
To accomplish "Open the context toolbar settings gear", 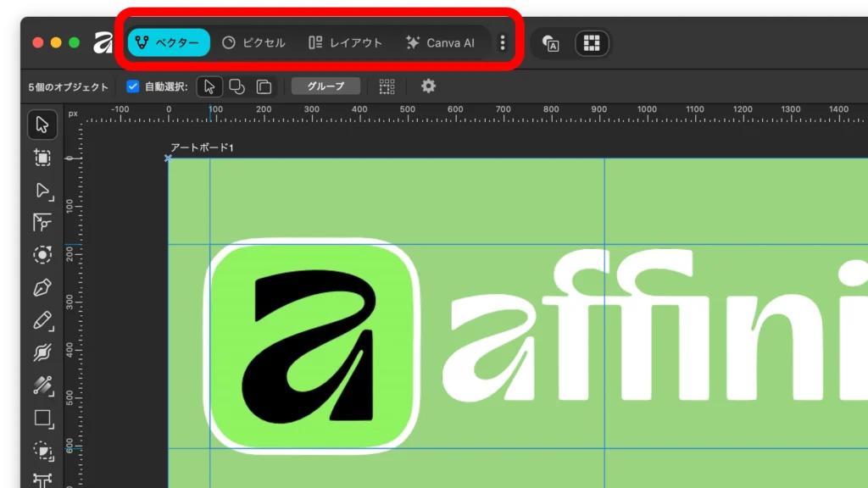I will click(428, 86).
